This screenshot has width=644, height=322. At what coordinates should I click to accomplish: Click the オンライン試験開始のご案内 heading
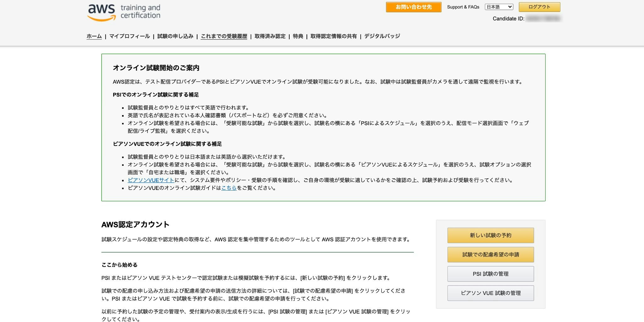(156, 68)
